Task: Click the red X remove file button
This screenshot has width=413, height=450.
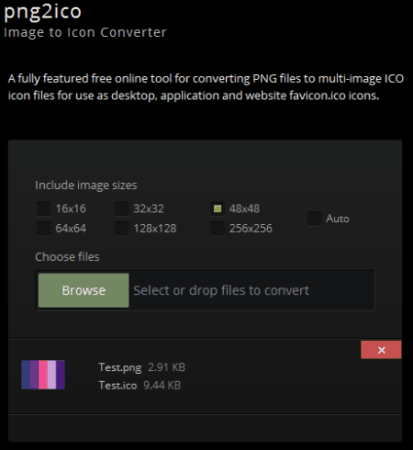Action: point(381,350)
